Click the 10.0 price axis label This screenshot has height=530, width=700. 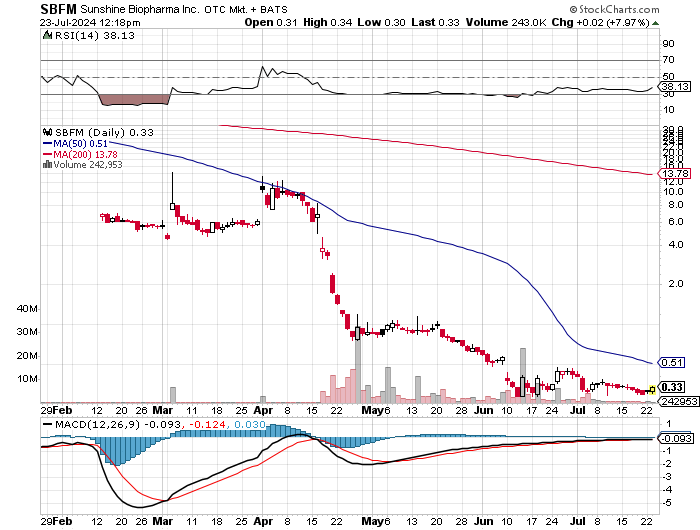click(x=673, y=192)
